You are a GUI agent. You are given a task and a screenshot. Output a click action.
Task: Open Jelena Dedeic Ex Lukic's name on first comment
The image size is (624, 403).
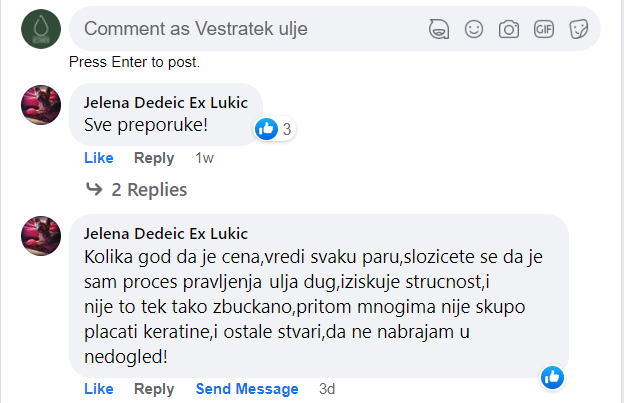point(166,103)
